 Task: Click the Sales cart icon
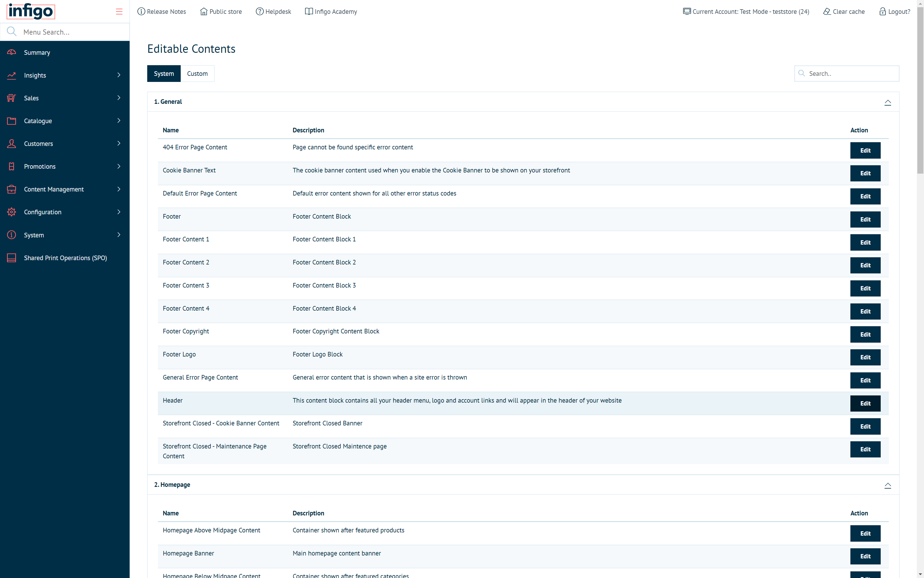[x=12, y=98]
